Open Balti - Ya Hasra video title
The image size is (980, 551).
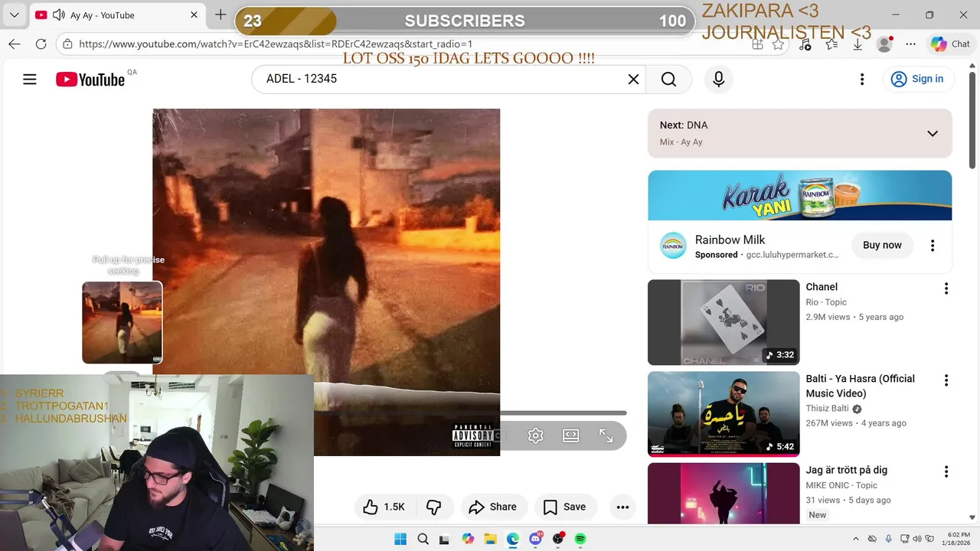click(860, 386)
